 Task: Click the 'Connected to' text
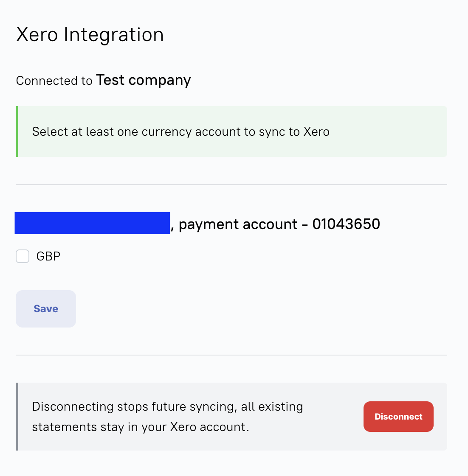click(x=54, y=81)
